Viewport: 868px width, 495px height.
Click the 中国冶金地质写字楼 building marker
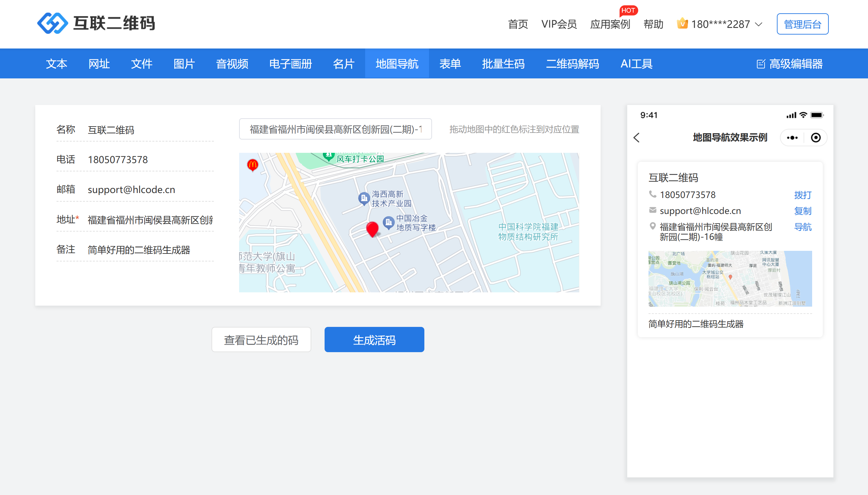click(388, 222)
